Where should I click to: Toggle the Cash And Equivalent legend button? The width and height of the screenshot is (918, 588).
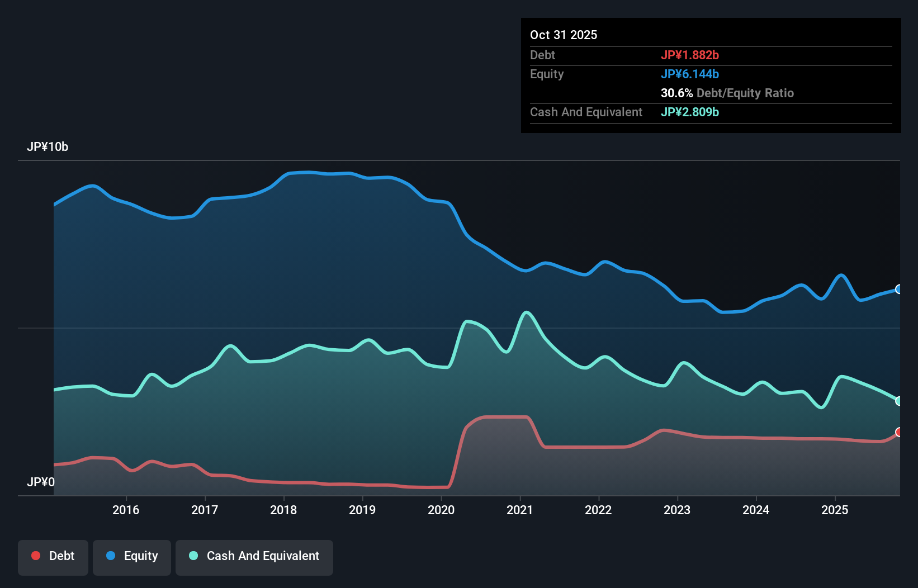pyautogui.click(x=254, y=557)
